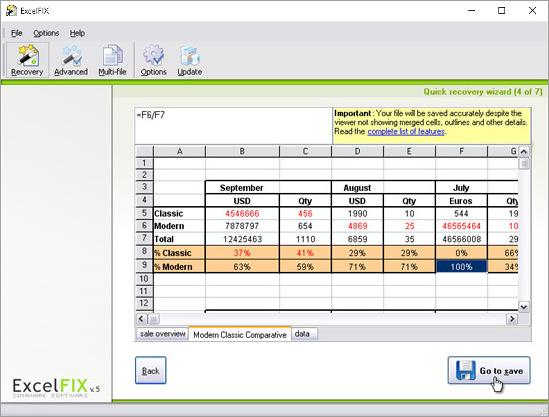Switch to the data sheet tab

(x=304, y=334)
